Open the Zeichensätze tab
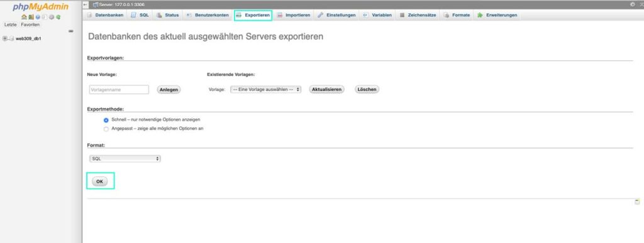The height and width of the screenshot is (243, 644). (418, 15)
